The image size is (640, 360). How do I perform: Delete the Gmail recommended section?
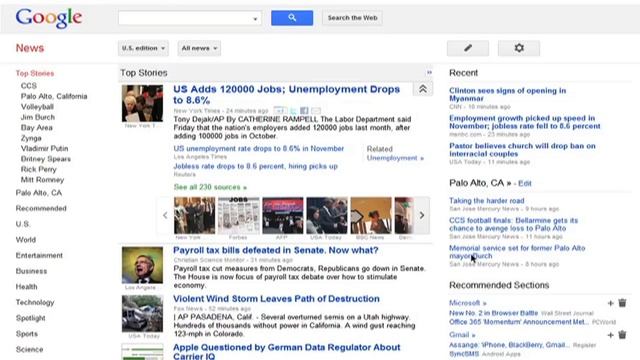point(622,335)
